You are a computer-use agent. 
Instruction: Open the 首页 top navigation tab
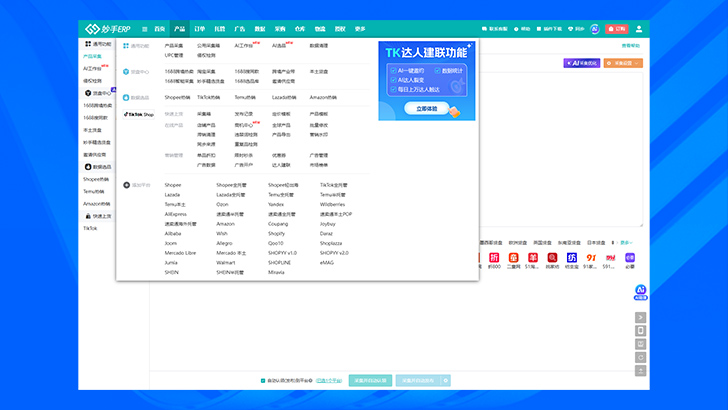pos(160,29)
